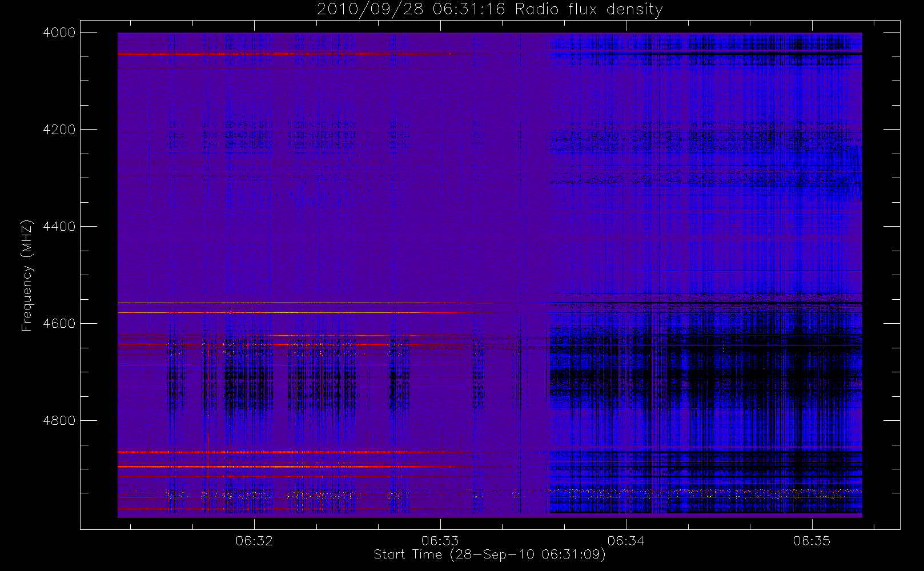Image resolution: width=924 pixels, height=571 pixels.
Task: Click the "Start Time (28-Sep-10 06:31:09)" label
Action: [489, 554]
